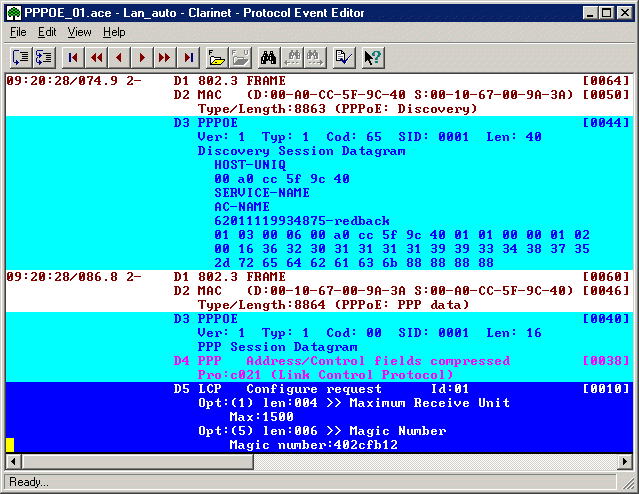
Task: Click the application tree icon in title bar
Action: click(x=14, y=13)
